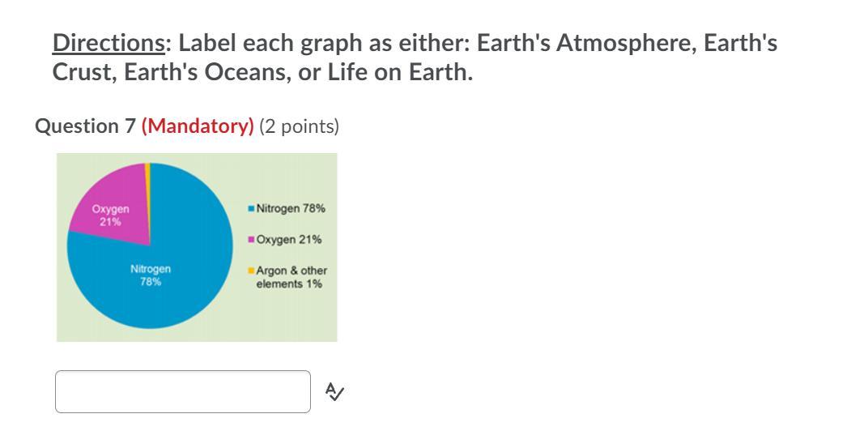Click the Argon & other elements legend label
The width and height of the screenshot is (868, 431).
291,277
